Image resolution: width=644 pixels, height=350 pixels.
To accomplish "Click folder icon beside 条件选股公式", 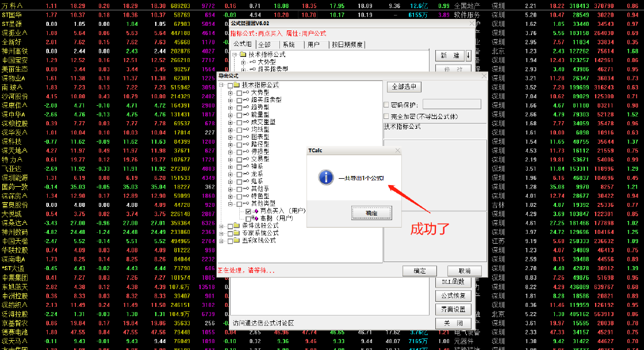I will (236, 226).
